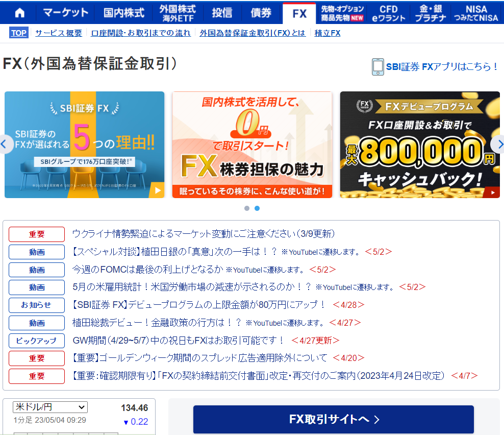Click the FX株券担保の魅力 banner
This screenshot has height=435, width=504.
[x=252, y=144]
